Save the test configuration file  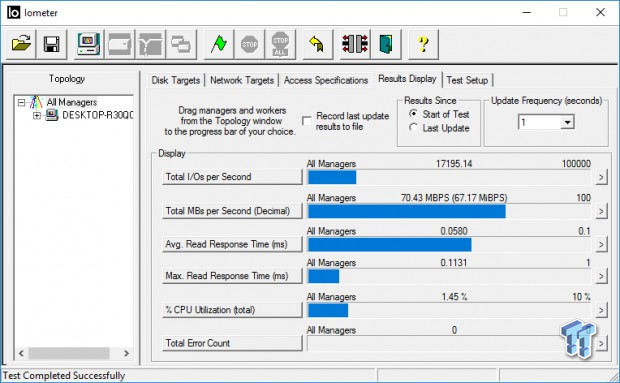(x=52, y=44)
